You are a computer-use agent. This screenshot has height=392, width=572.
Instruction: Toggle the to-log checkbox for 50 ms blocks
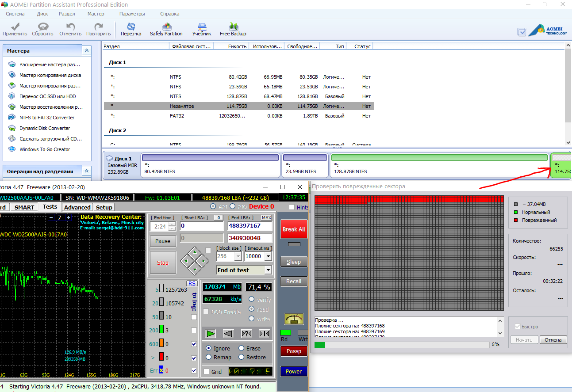[x=194, y=317]
